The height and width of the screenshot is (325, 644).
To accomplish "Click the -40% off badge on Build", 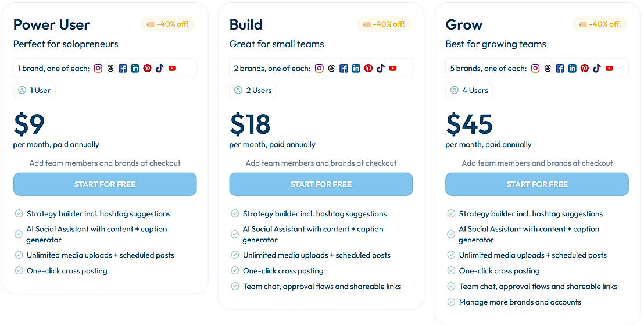I will click(384, 24).
